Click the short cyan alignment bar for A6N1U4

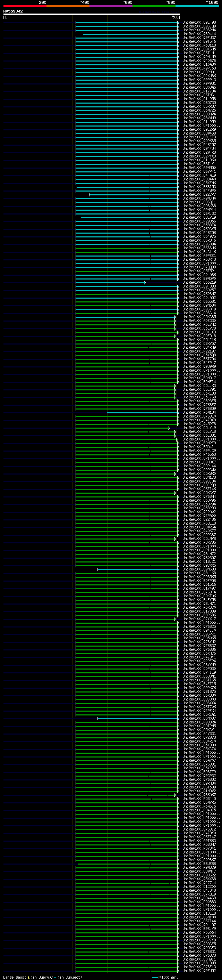tap(143, 413)
